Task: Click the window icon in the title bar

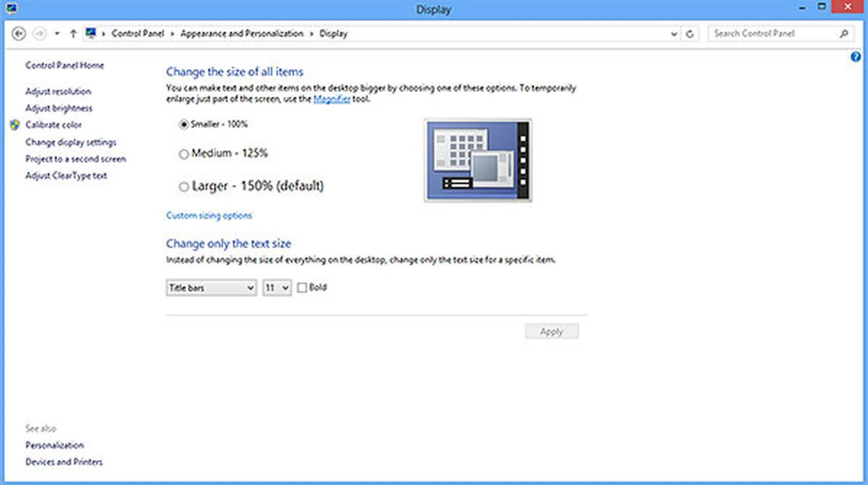Action: coord(12,8)
